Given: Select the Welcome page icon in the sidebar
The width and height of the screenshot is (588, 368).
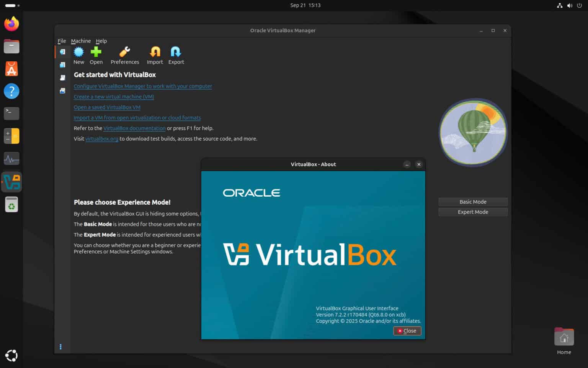Looking at the screenshot, I should pyautogui.click(x=62, y=51).
